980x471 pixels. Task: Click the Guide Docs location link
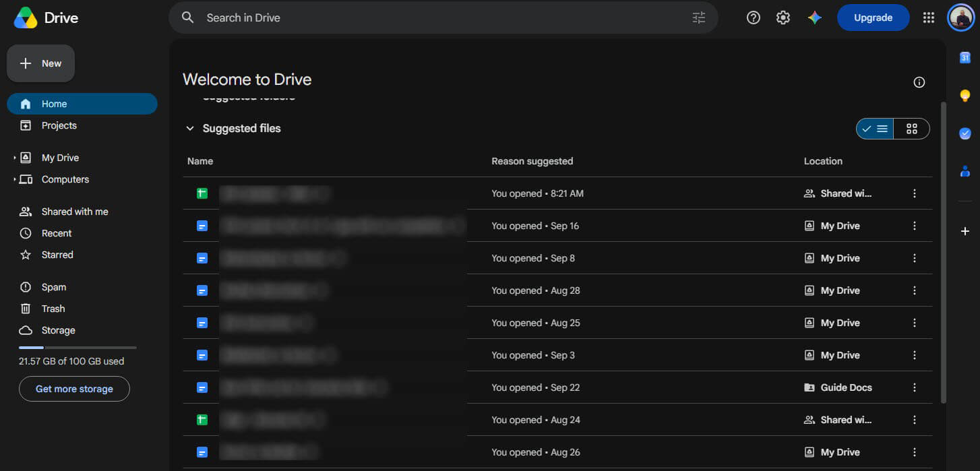pos(838,387)
